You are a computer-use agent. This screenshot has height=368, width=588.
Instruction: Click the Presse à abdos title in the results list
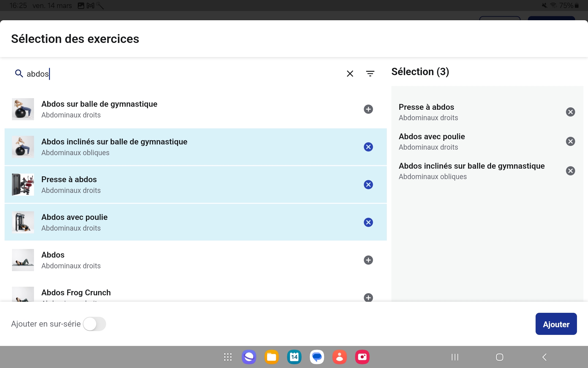[69, 179]
